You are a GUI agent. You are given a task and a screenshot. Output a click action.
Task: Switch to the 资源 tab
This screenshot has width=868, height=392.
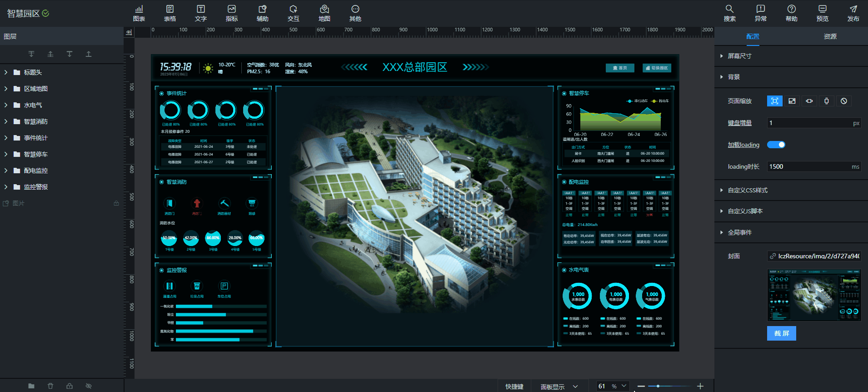[830, 36]
